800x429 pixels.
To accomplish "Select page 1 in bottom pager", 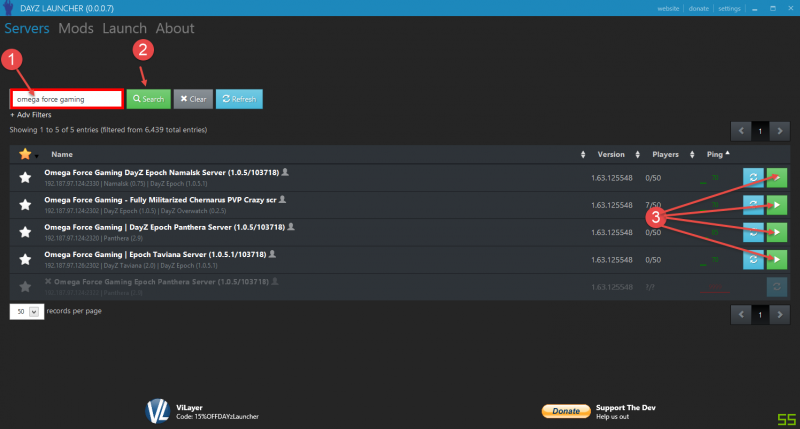I will (x=760, y=315).
